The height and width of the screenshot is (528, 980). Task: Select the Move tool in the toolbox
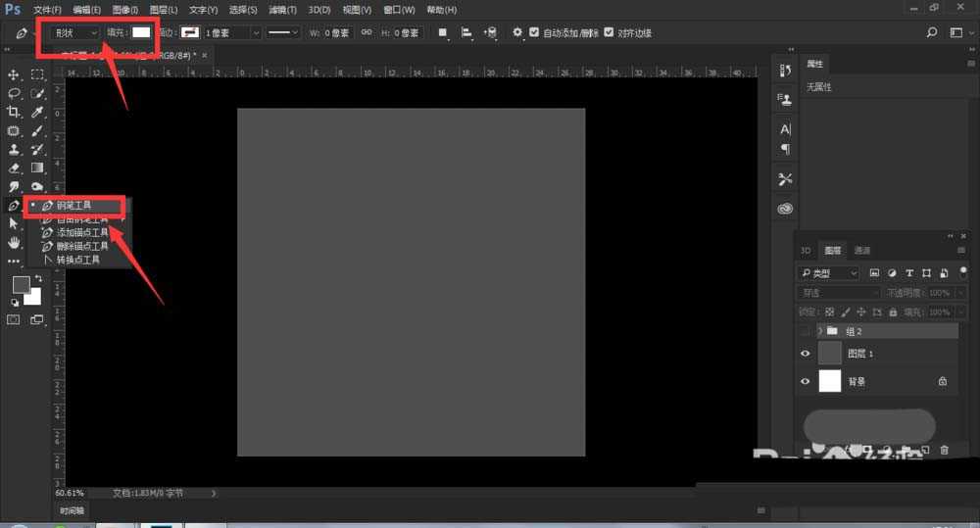14,74
